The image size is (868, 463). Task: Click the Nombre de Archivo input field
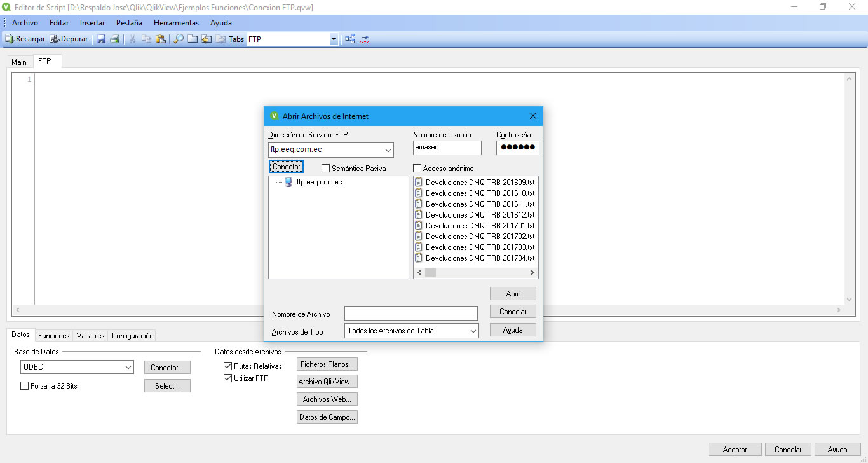(x=410, y=314)
